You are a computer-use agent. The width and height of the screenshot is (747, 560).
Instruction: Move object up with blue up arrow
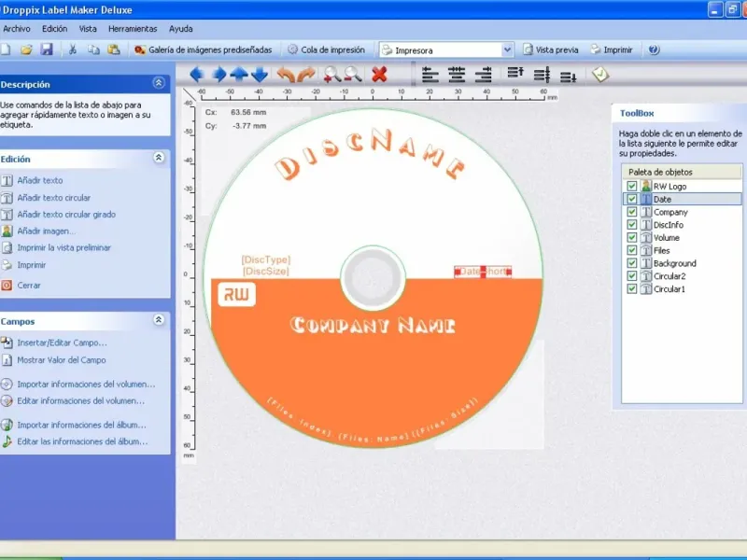click(239, 75)
